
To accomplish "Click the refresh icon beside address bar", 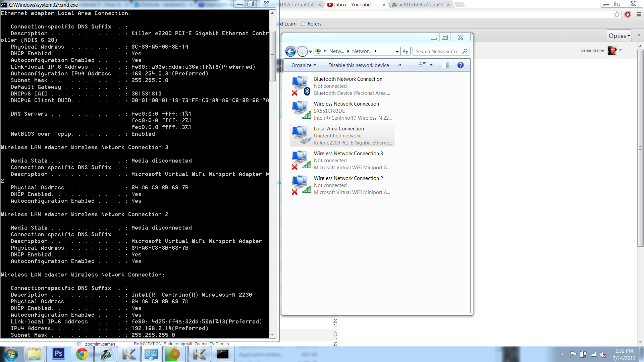I will 406,51.
